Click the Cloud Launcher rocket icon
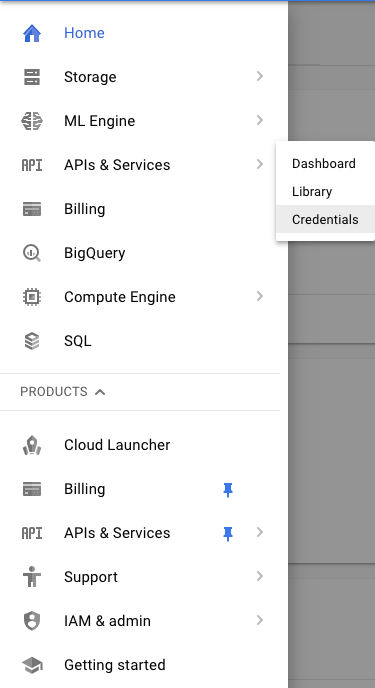This screenshot has width=375, height=688. coord(32,445)
